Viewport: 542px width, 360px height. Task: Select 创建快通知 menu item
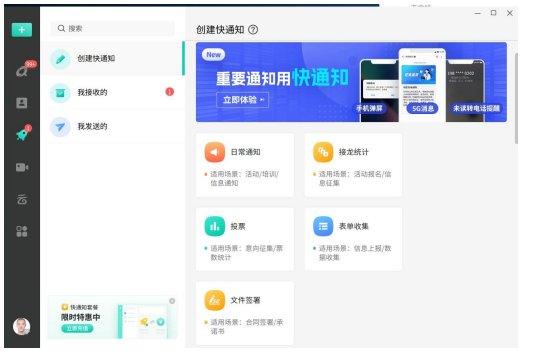tap(113, 58)
